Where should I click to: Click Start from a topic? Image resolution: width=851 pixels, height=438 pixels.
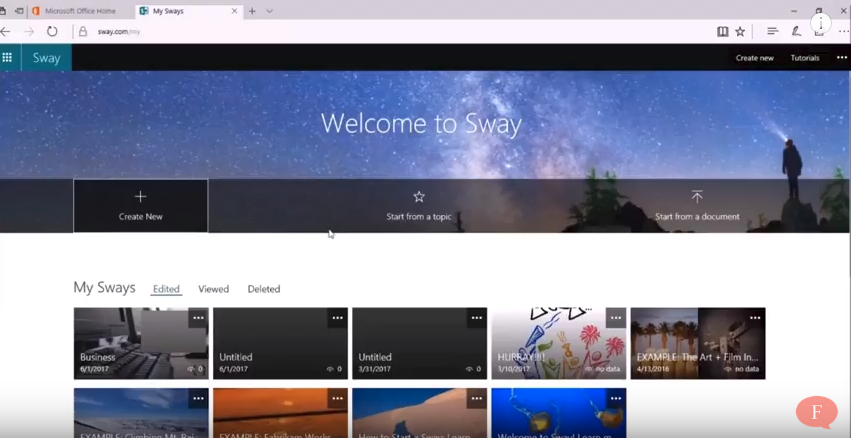pyautogui.click(x=418, y=206)
